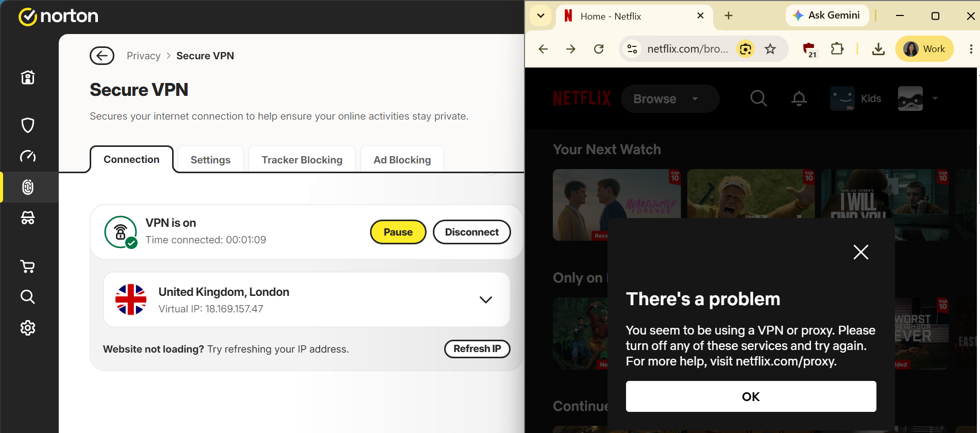View site information icon in address bar
The image size is (980, 433).
tap(632, 49)
